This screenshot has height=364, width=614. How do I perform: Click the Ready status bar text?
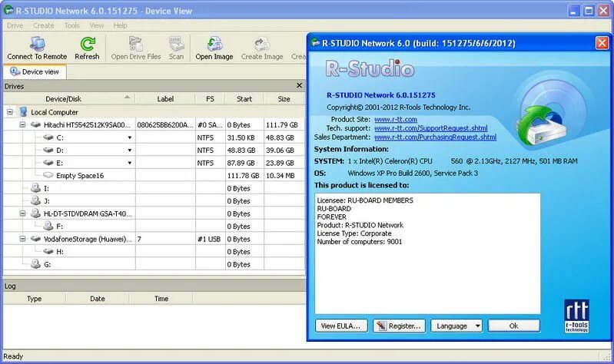pyautogui.click(x=13, y=356)
